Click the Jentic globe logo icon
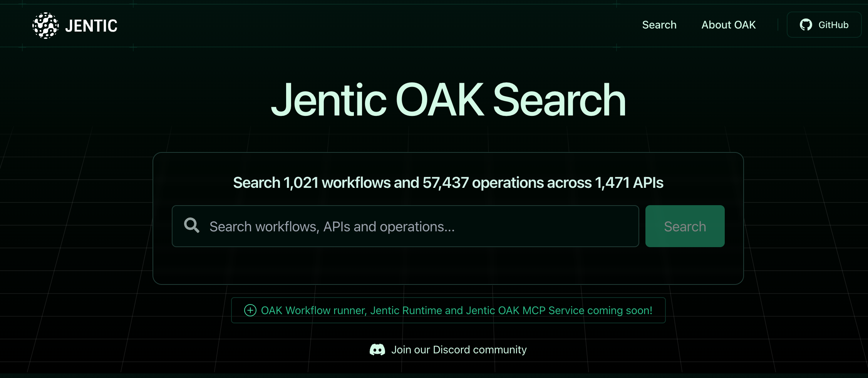Viewport: 868px width, 378px height. click(45, 25)
